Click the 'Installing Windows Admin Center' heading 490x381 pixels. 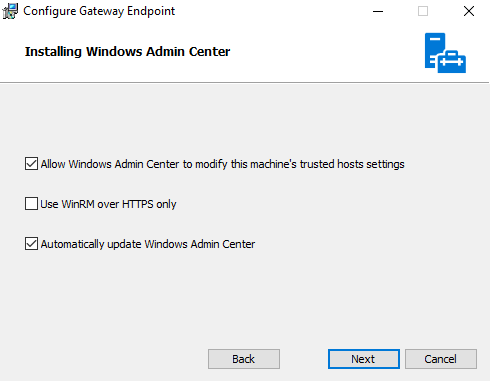(127, 52)
